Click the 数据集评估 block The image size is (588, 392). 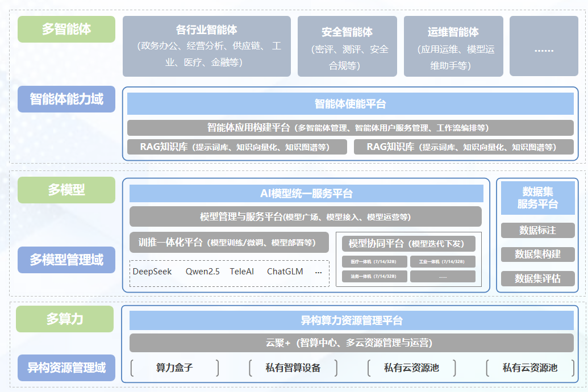tap(537, 278)
